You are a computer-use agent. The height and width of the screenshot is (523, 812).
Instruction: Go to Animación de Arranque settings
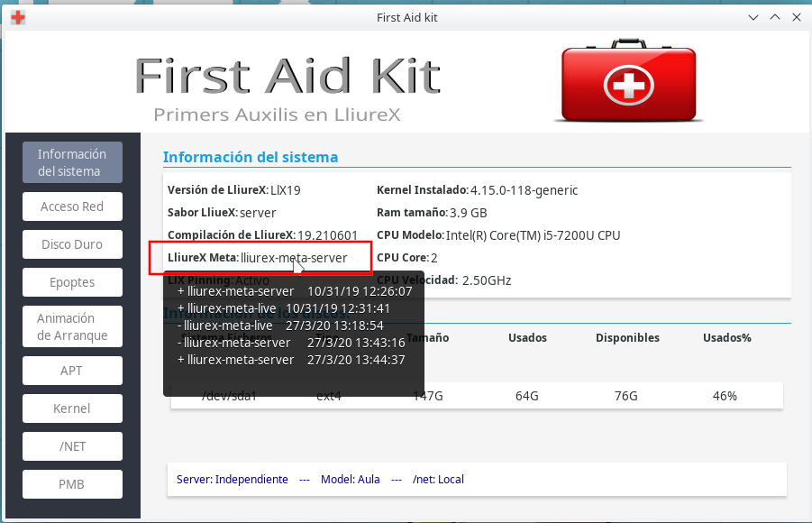72,327
